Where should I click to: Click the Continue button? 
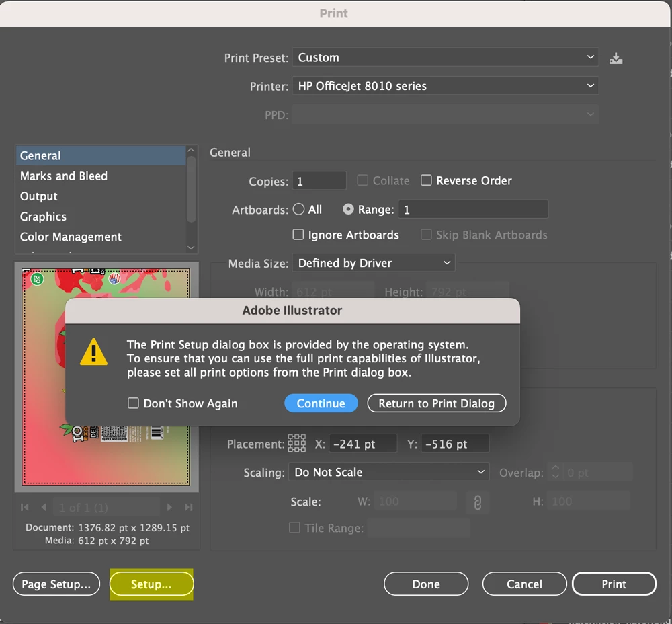pos(321,403)
